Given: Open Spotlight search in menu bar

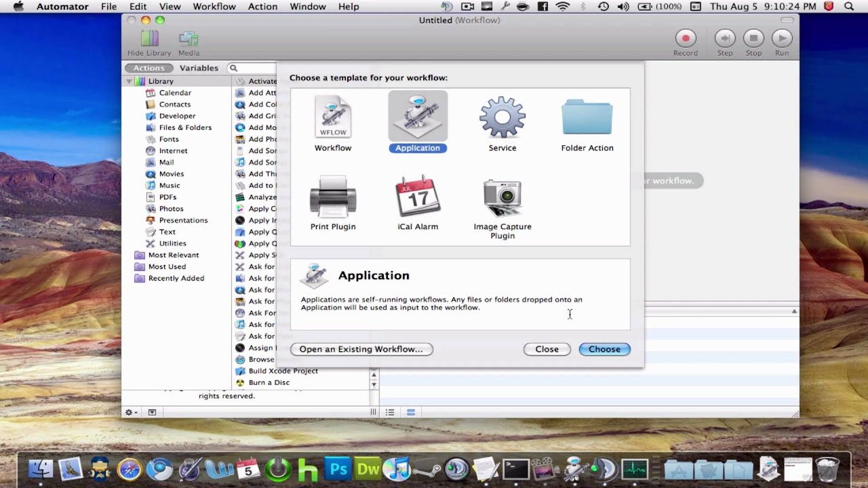Looking at the screenshot, I should pyautogui.click(x=848, y=7).
